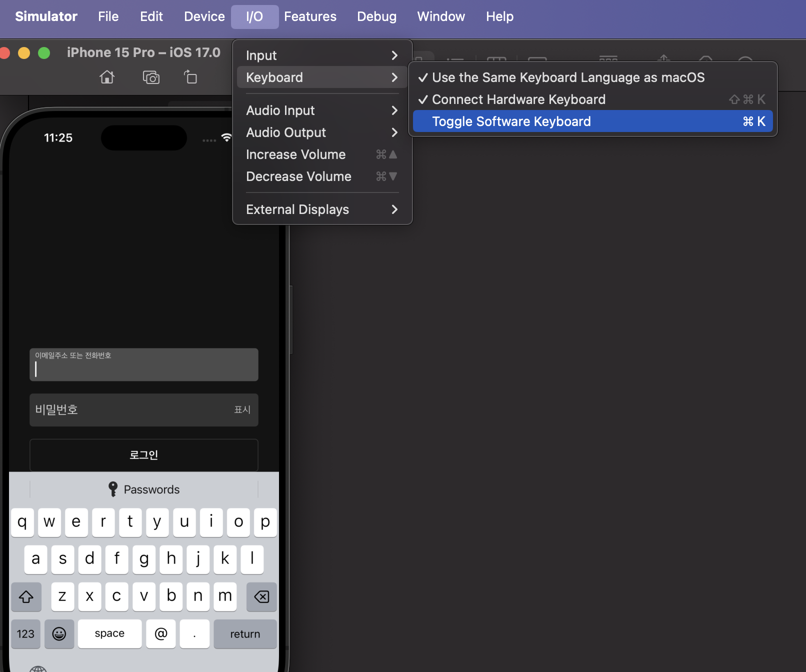
Task: Tap the Passwords key icon suggestion
Action: 144,489
